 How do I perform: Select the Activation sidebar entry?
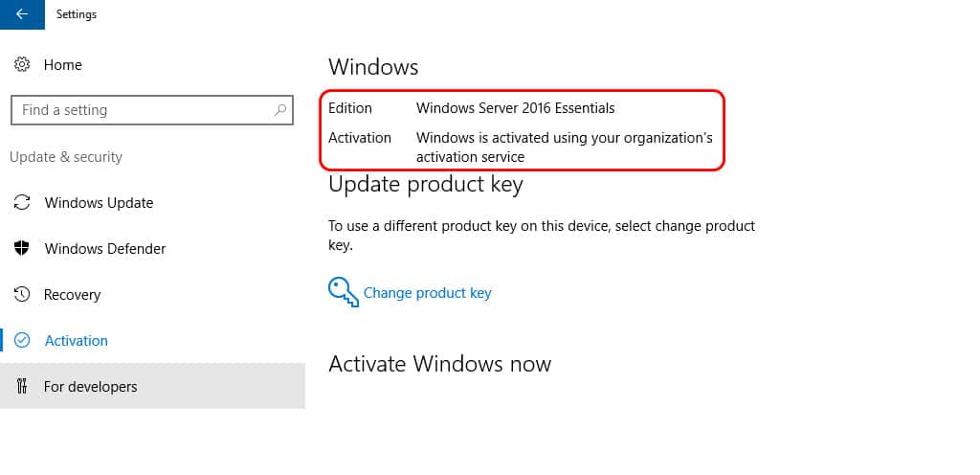[152, 340]
